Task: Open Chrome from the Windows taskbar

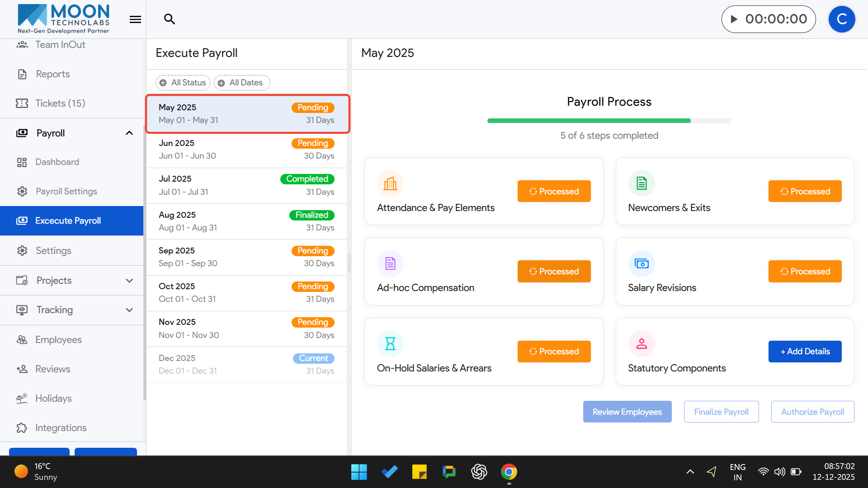Action: point(509,472)
